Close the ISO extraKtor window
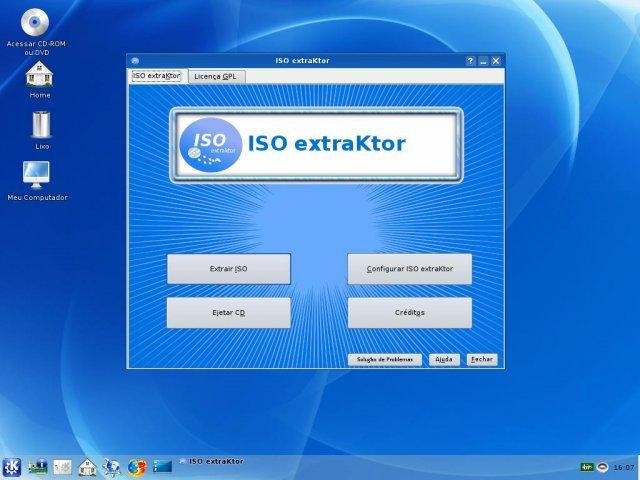640x480 pixels. coord(496,61)
